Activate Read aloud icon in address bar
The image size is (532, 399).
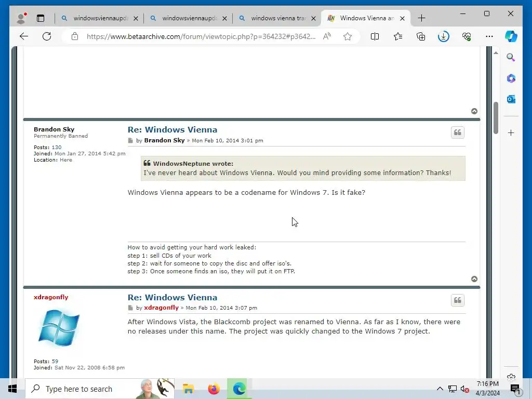[x=327, y=36]
